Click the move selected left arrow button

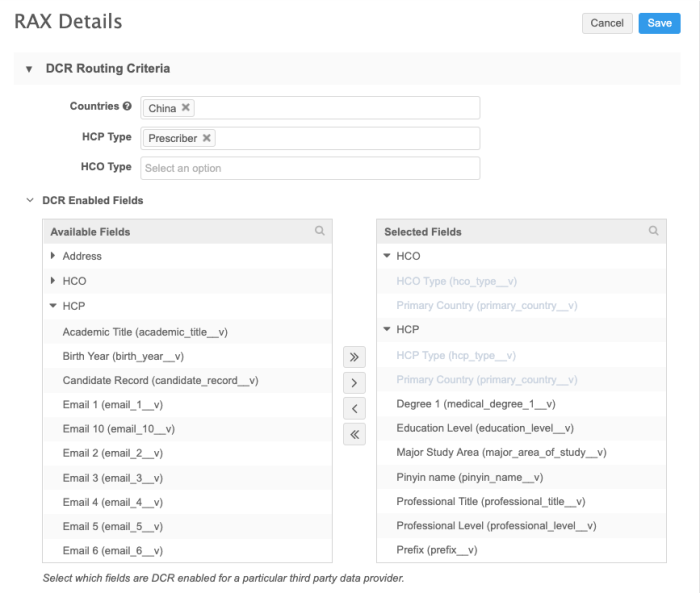(x=355, y=408)
